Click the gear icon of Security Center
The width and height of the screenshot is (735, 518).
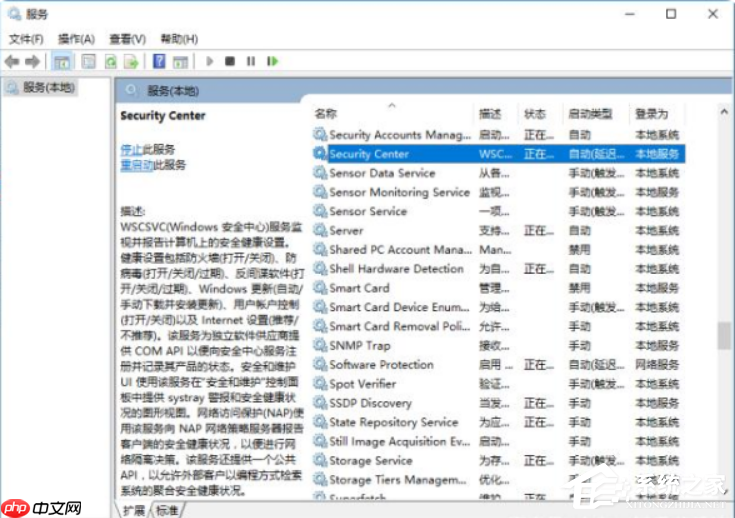pyautogui.click(x=320, y=153)
